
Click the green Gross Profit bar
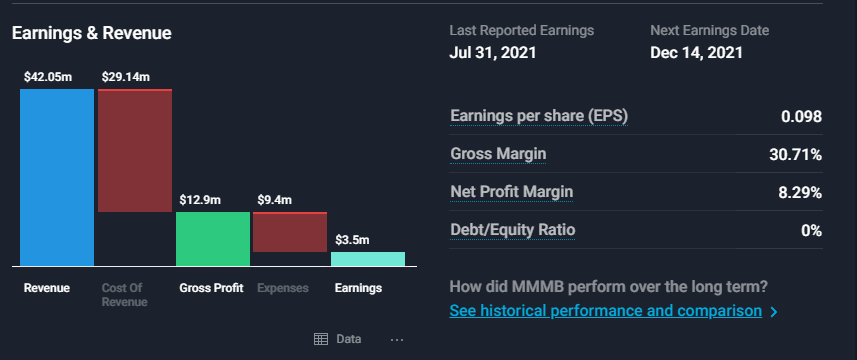click(213, 239)
